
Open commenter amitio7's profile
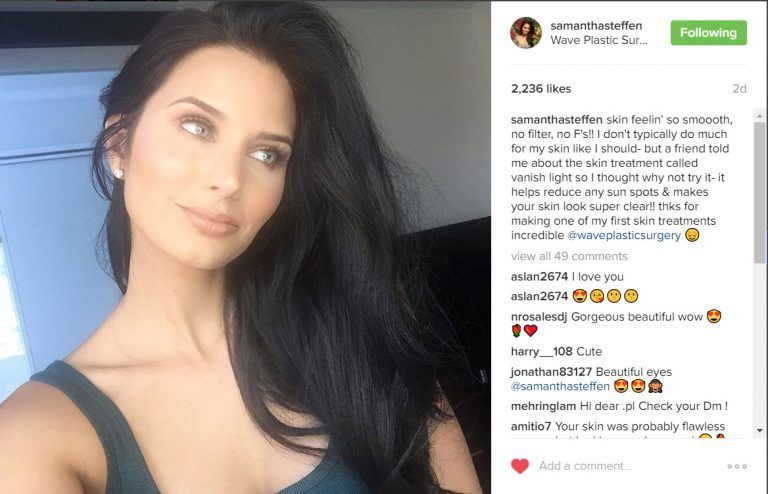click(531, 426)
